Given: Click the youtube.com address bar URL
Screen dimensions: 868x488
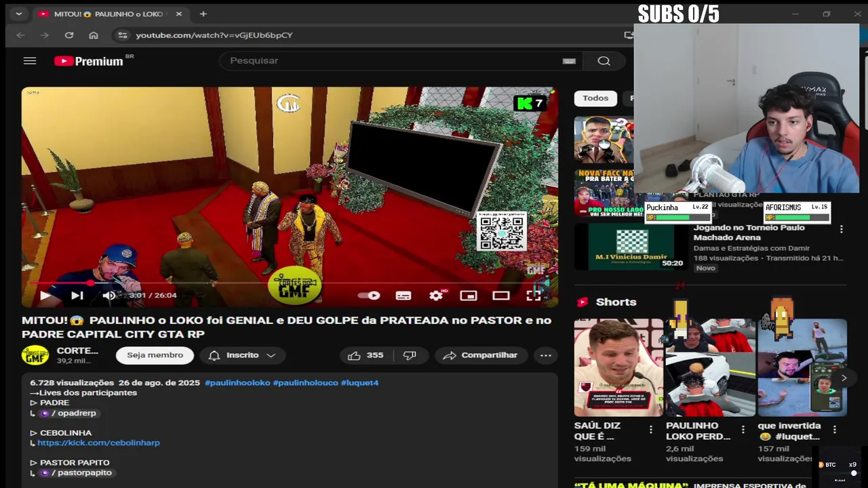Looking at the screenshot, I should pos(214,35).
